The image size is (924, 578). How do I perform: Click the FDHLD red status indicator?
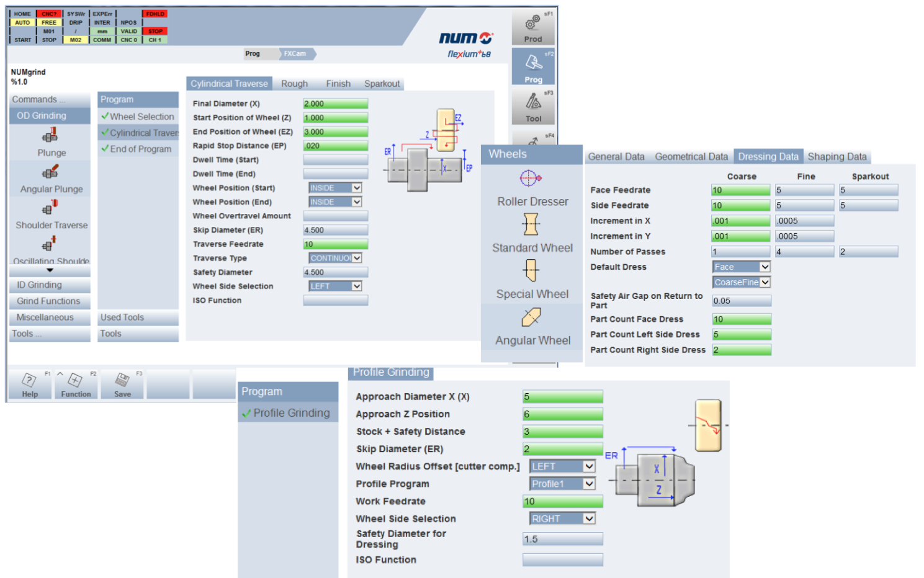[x=155, y=14]
